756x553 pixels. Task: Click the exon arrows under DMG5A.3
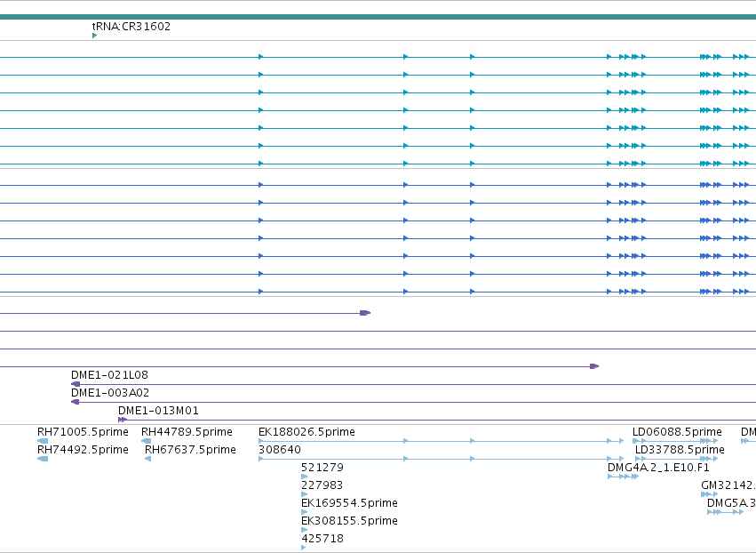[x=725, y=512]
